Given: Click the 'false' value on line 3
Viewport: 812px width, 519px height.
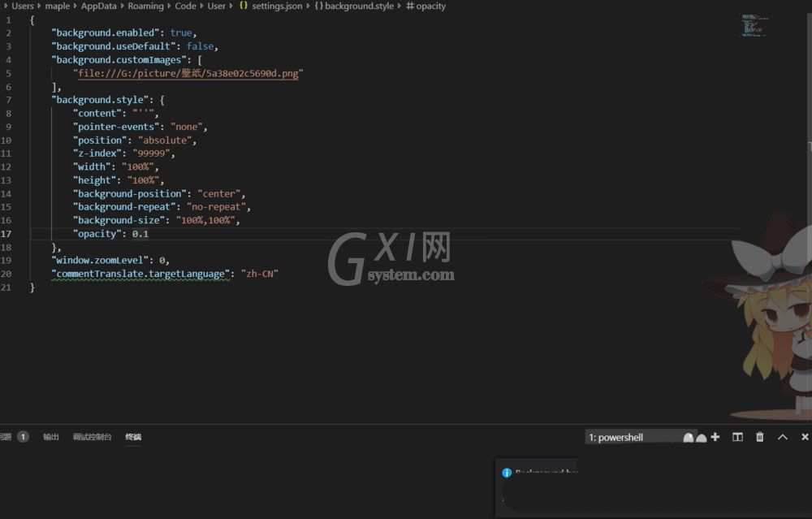Looking at the screenshot, I should 200,46.
